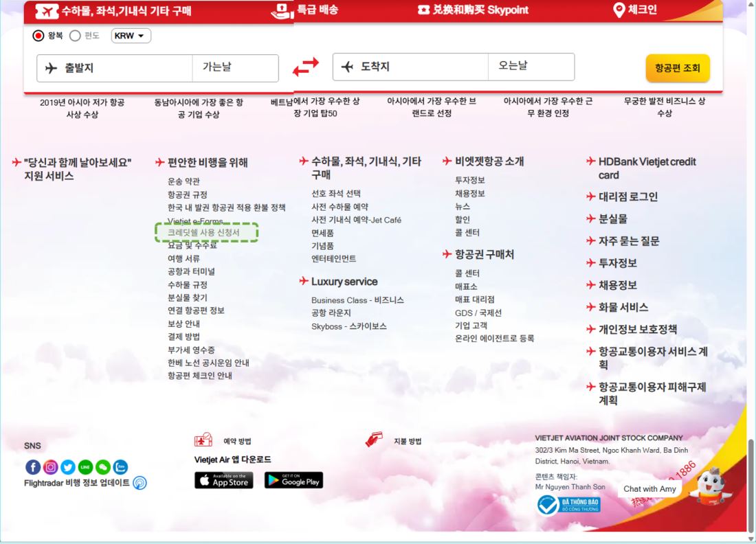Viewport: 756px width, 544px height.
Task: Select the 편도 one-way radio button
Action: pos(75,36)
